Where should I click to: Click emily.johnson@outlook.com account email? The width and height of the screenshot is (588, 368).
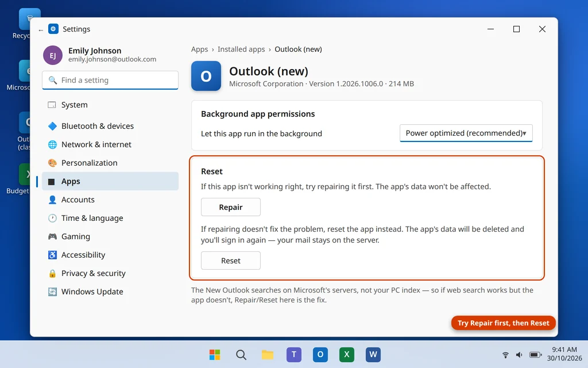coord(112,59)
